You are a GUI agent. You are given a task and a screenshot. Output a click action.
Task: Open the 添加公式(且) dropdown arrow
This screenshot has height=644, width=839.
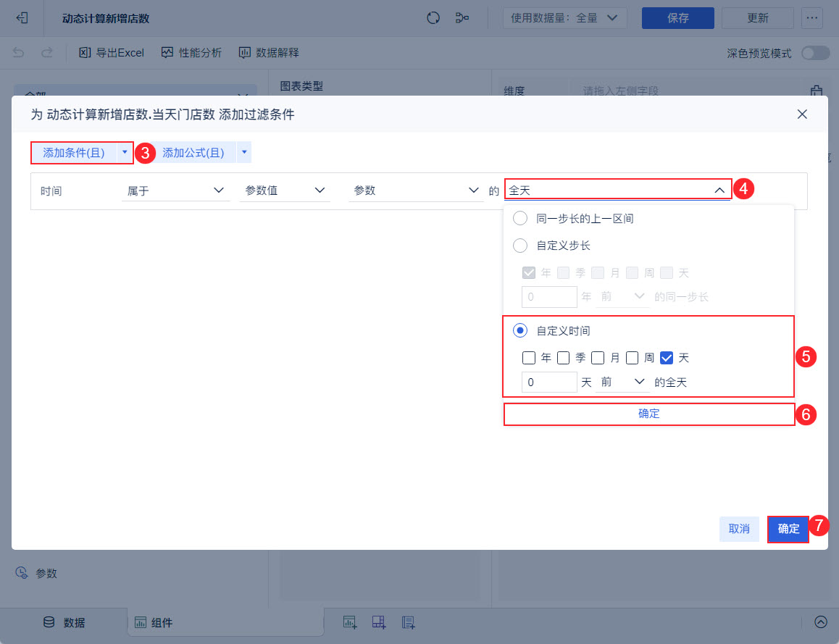244,152
